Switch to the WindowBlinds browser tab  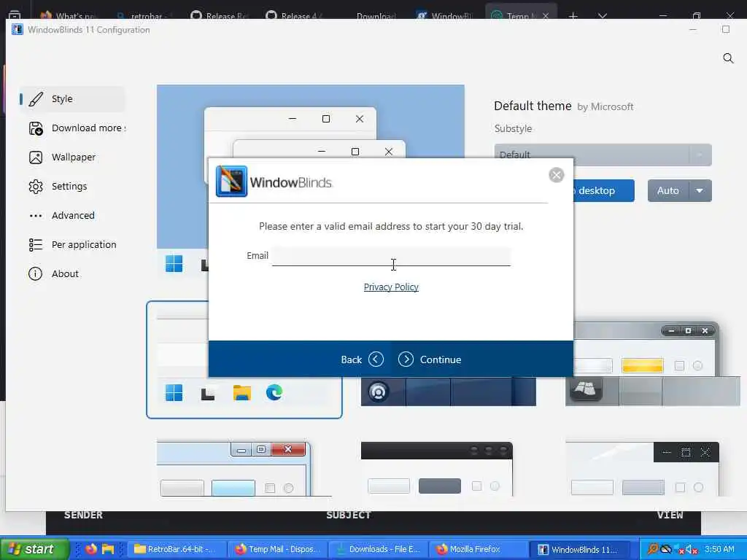click(x=444, y=16)
